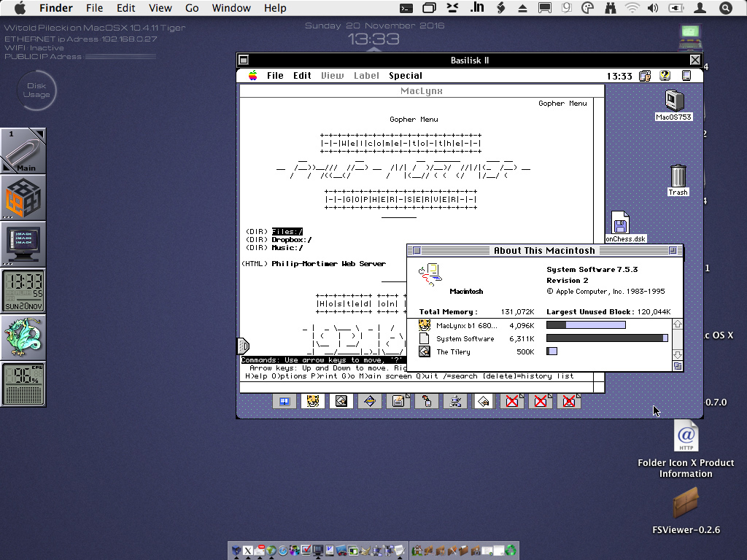Click the first red crossed-out tile

(x=512, y=402)
